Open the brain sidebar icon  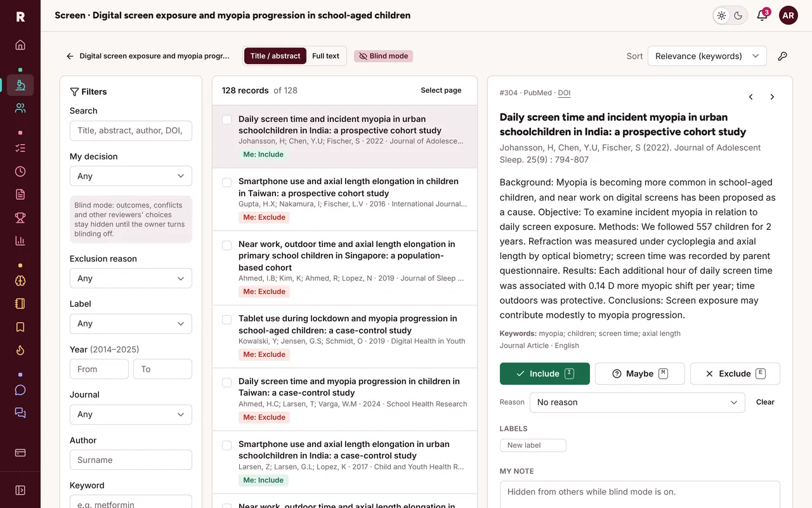pyautogui.click(x=20, y=281)
